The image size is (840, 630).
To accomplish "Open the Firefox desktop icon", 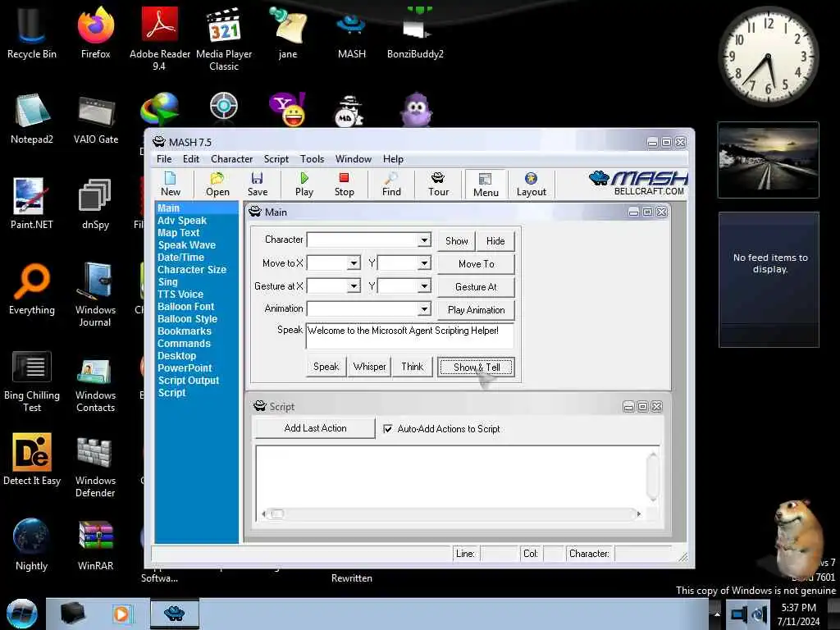I will [95, 33].
